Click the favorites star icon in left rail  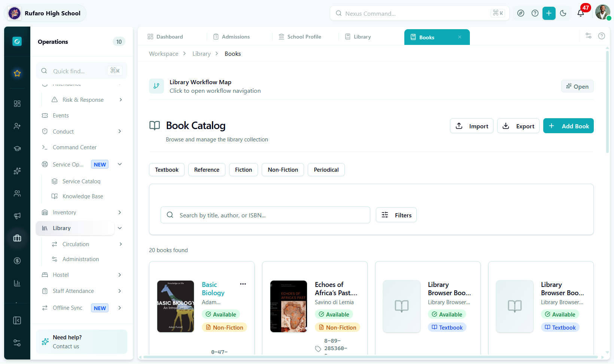click(x=17, y=73)
